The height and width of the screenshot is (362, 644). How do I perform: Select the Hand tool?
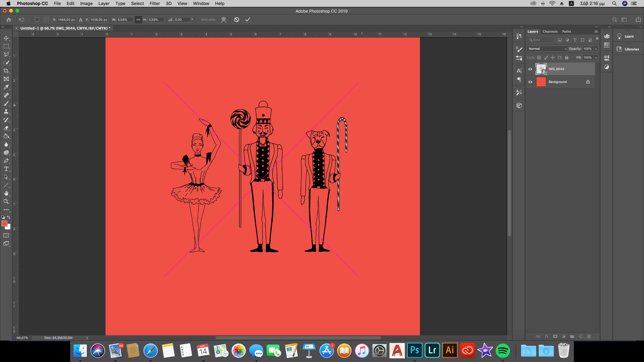point(6,193)
